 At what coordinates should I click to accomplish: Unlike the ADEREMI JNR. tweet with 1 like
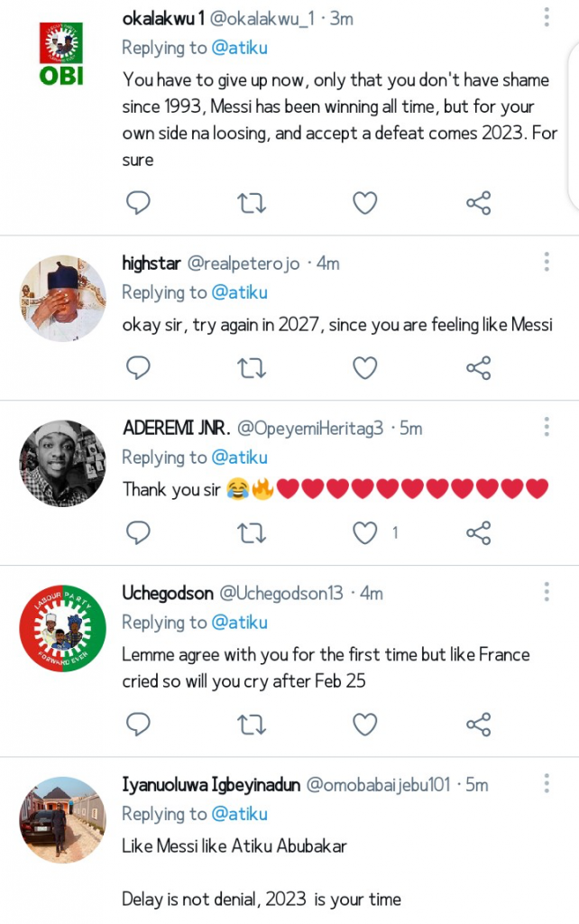[x=364, y=532]
